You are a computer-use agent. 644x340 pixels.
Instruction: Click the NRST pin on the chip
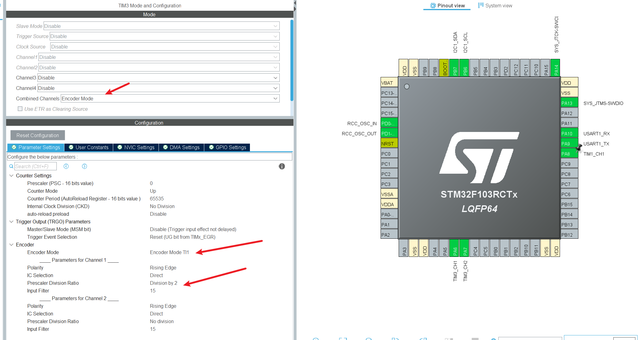(x=389, y=144)
